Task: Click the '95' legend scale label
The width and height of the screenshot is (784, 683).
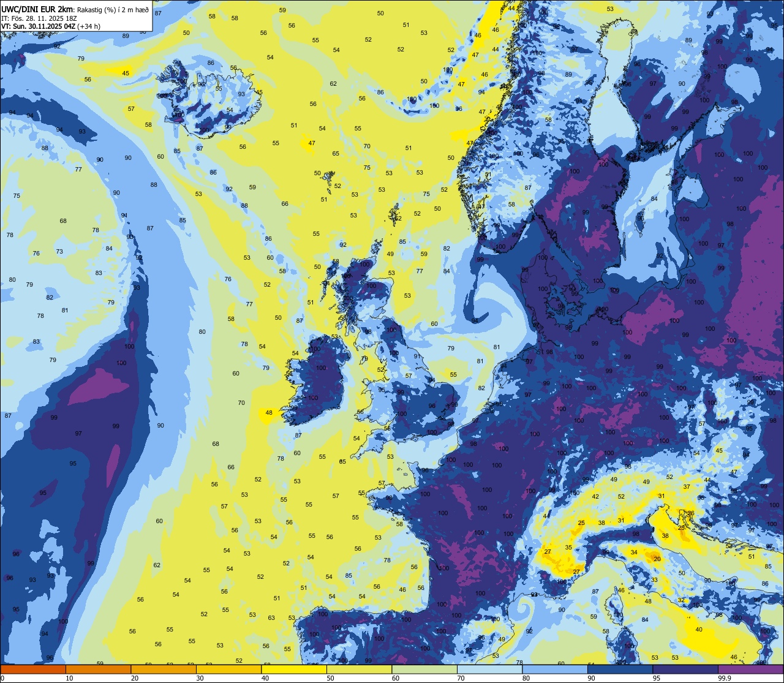Action: pyautogui.click(x=657, y=678)
